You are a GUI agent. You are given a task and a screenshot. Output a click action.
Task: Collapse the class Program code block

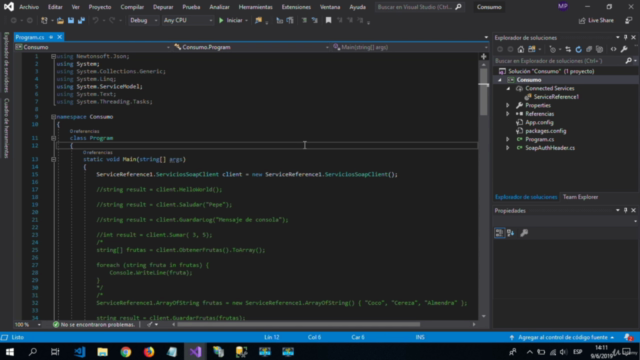[53, 138]
